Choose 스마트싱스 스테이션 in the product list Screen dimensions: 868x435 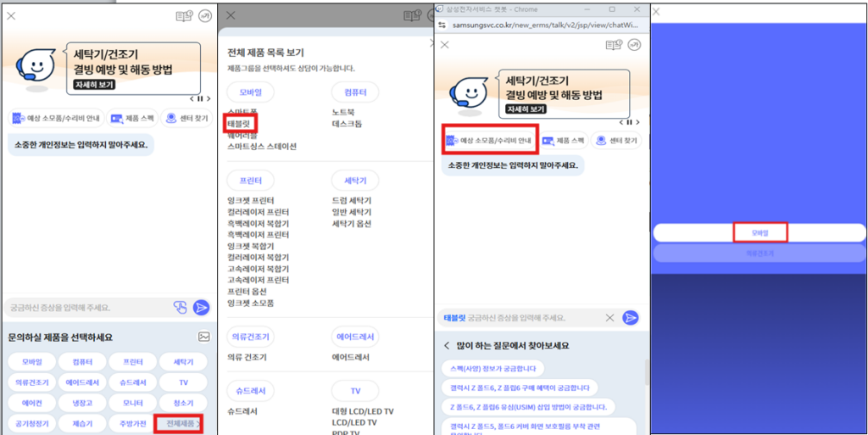tap(262, 147)
